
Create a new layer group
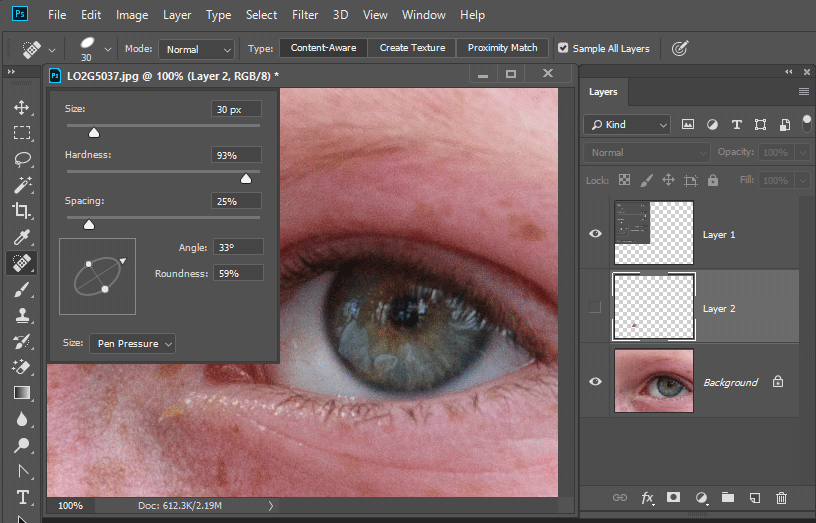click(728, 498)
